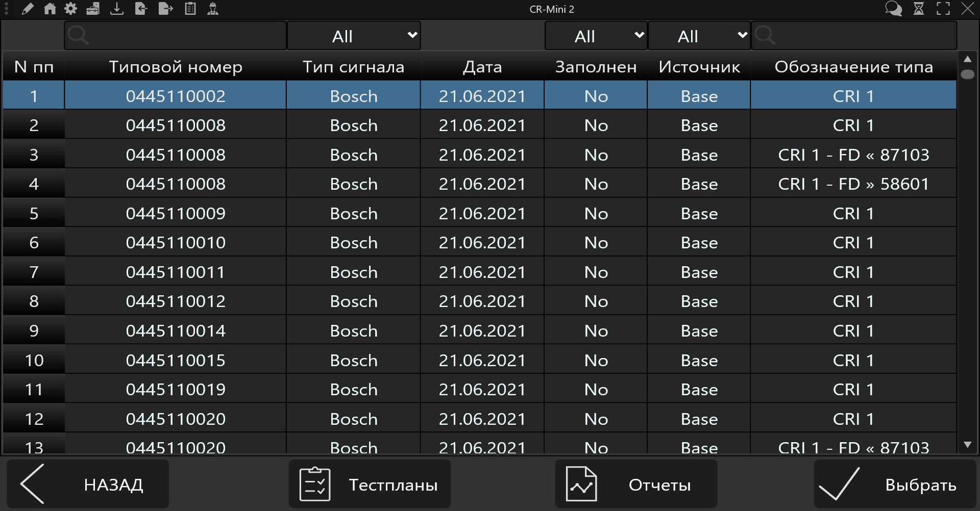Screen dimensions: 980x511
Task: Click Base in row 10
Action: (x=699, y=361)
